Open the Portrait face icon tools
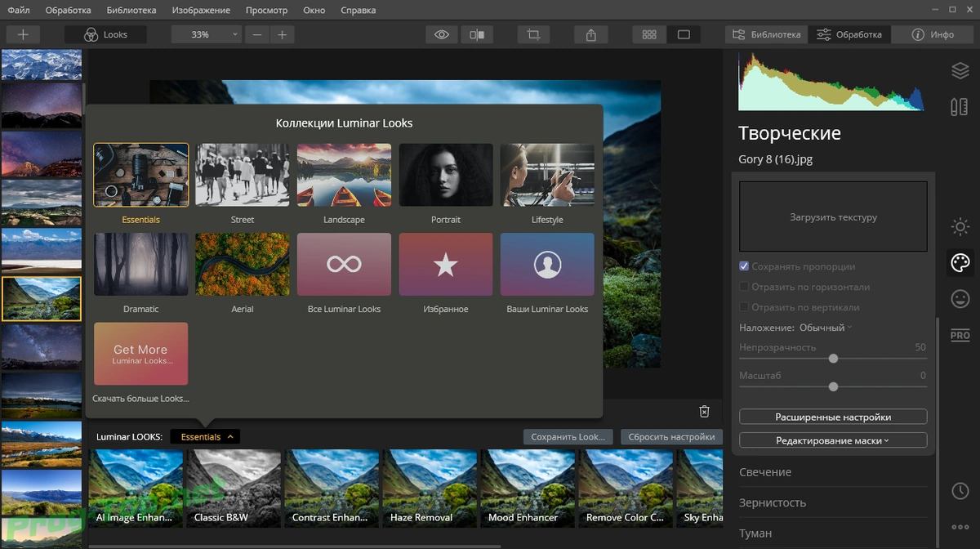 tap(960, 298)
